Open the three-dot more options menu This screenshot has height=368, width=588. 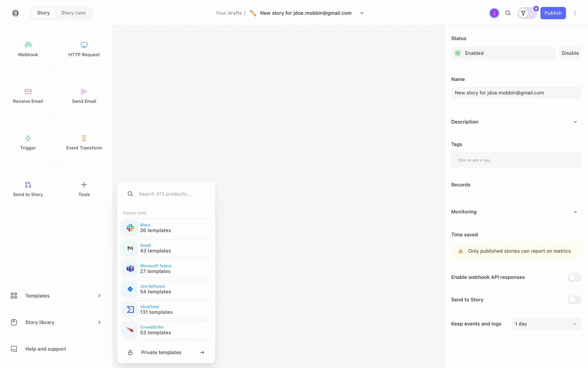575,13
